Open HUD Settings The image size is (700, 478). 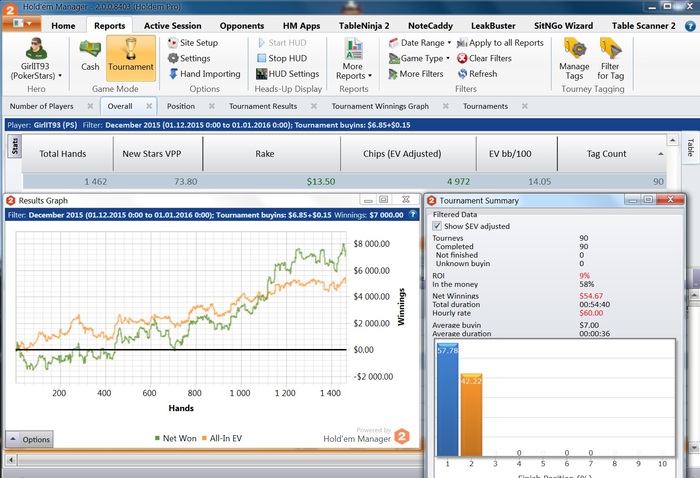[288, 74]
